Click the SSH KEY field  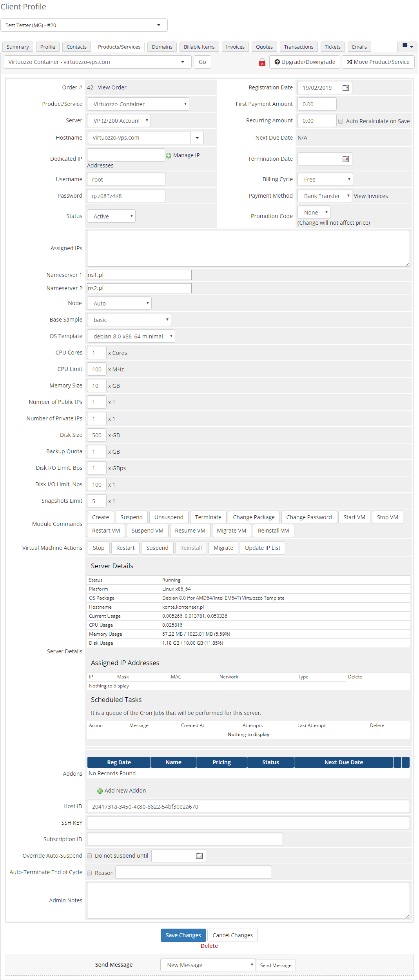(248, 823)
